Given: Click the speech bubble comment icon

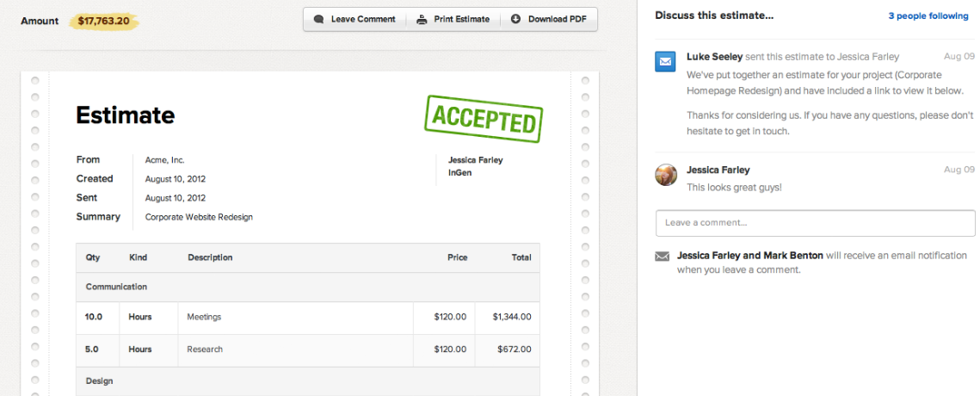Looking at the screenshot, I should click(319, 19).
